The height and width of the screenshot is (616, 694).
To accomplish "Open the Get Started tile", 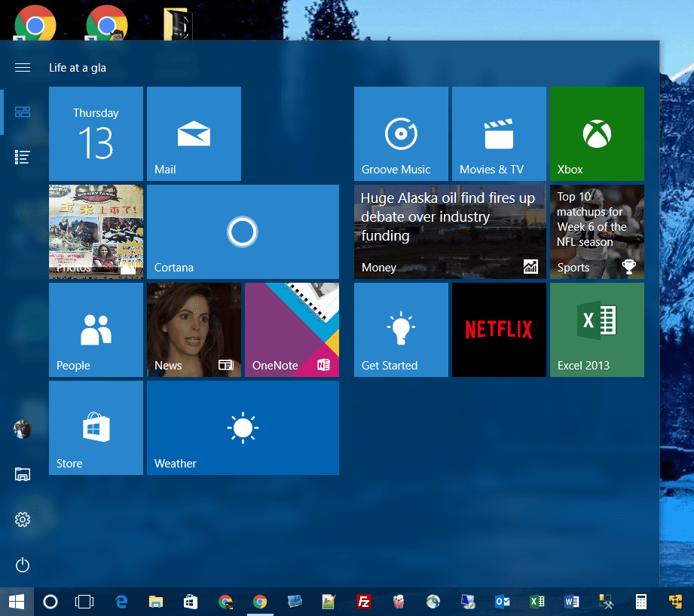I will click(x=401, y=330).
